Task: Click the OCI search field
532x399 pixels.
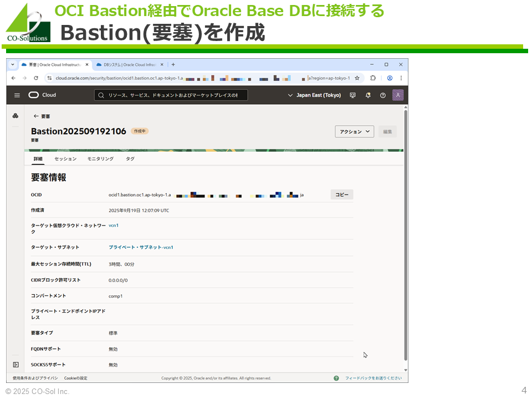Action: click(171, 95)
